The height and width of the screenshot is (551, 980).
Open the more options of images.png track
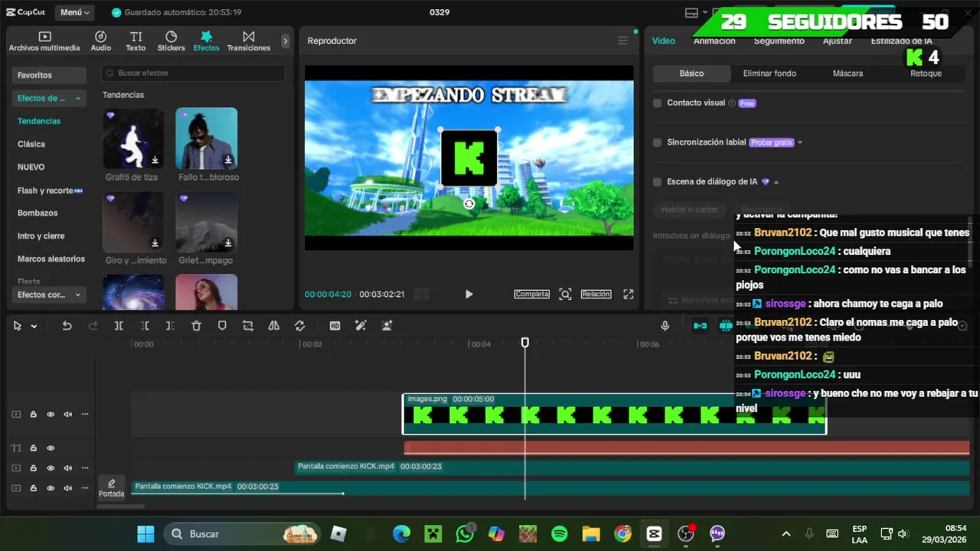(x=85, y=414)
